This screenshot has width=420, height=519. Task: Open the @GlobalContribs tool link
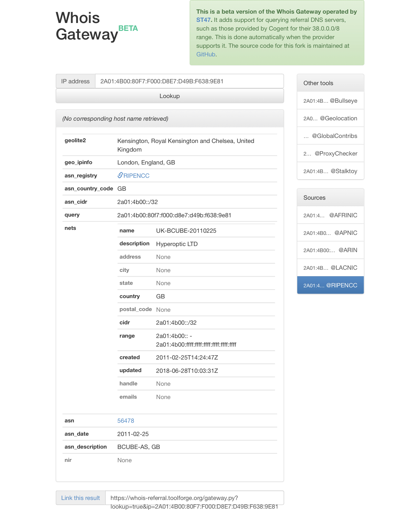click(x=330, y=136)
